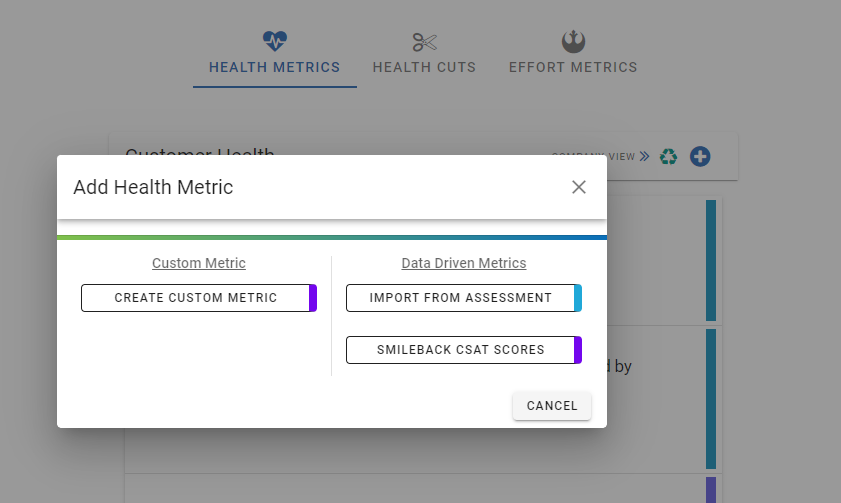Viewport: 841px width, 503px height.
Task: Click blue stripe on Import From Assessment
Action: pos(578,298)
